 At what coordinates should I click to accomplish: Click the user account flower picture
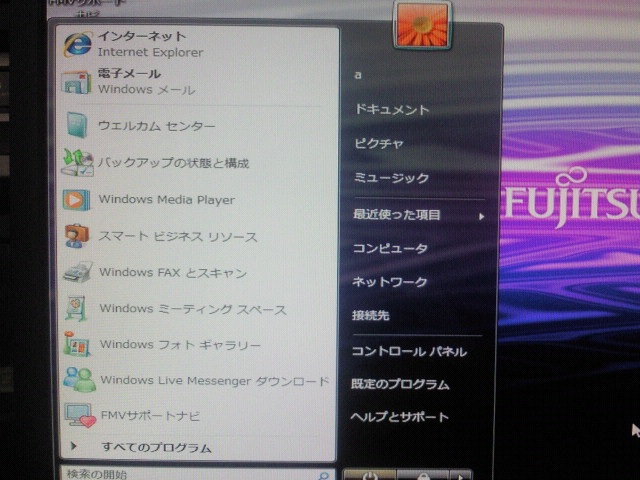(423, 25)
